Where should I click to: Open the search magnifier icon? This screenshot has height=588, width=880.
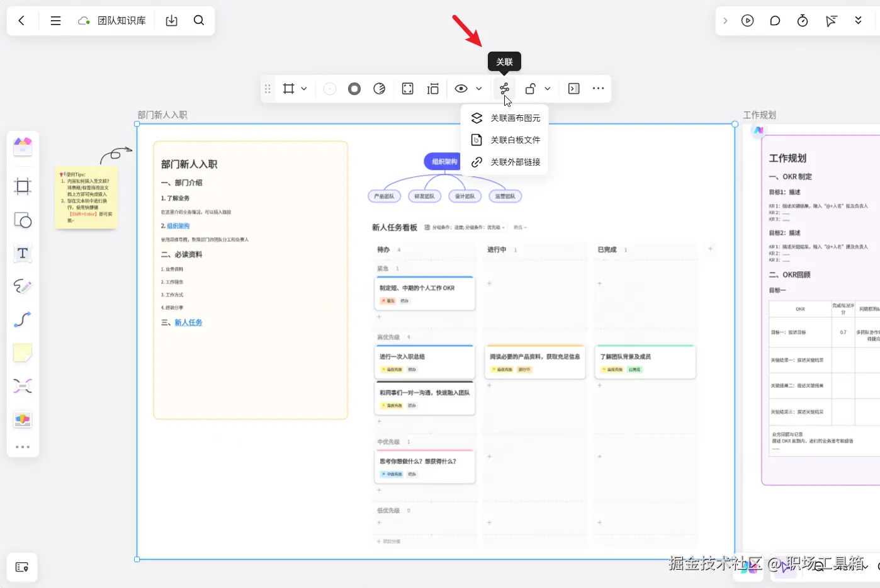pyautogui.click(x=199, y=20)
